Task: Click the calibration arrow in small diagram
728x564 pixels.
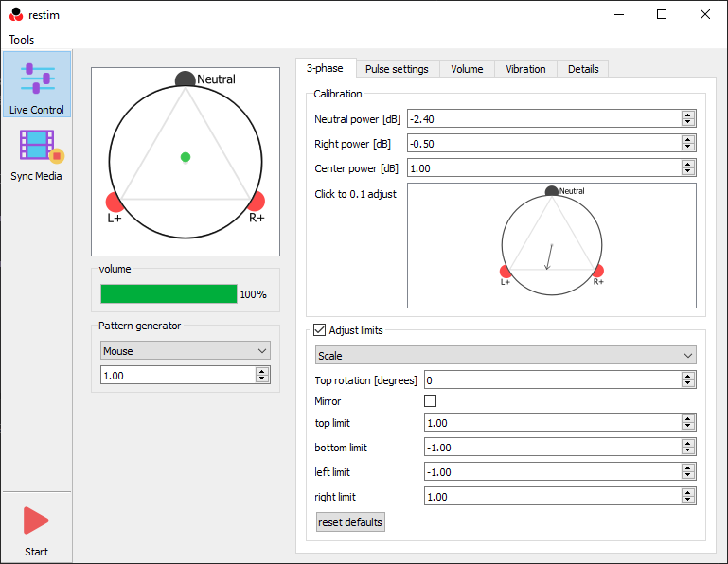Action: pyautogui.click(x=549, y=256)
